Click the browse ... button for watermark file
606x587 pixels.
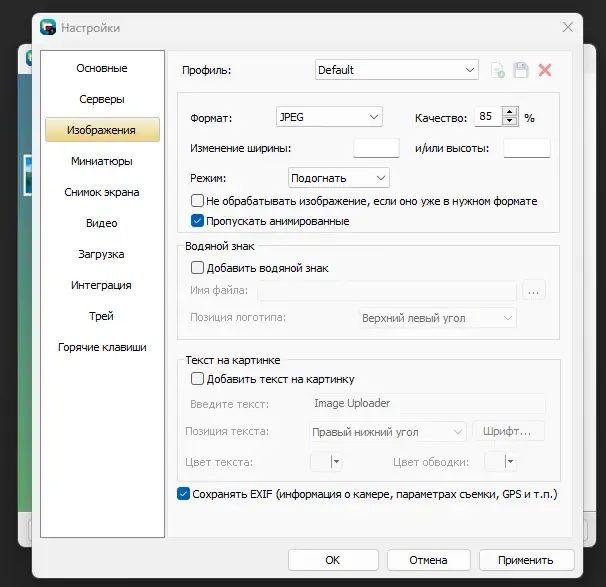tap(534, 291)
